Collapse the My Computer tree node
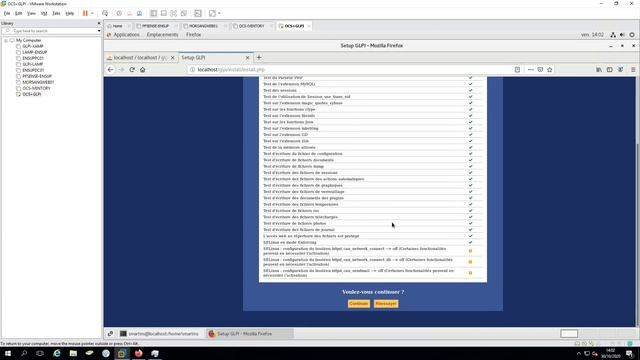This screenshot has height=360, width=640. [6, 40]
